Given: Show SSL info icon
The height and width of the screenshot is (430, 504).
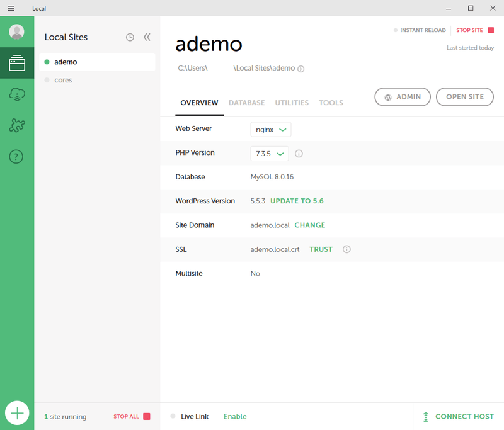Looking at the screenshot, I should click(346, 249).
